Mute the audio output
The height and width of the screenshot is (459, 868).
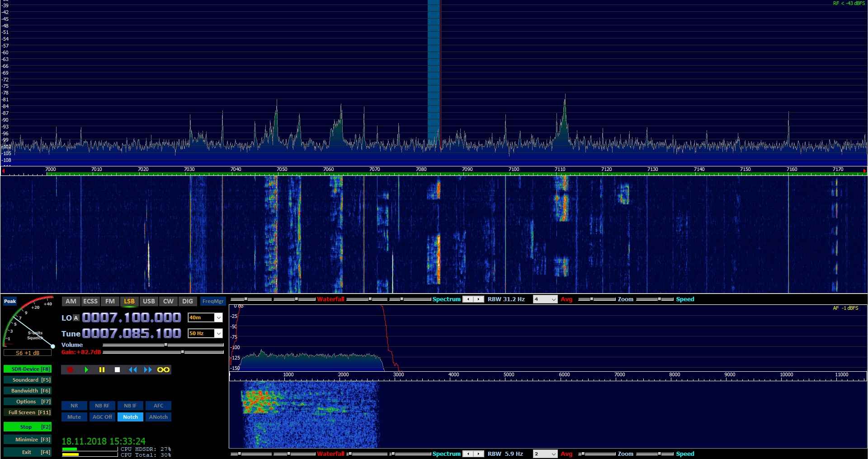coord(74,417)
